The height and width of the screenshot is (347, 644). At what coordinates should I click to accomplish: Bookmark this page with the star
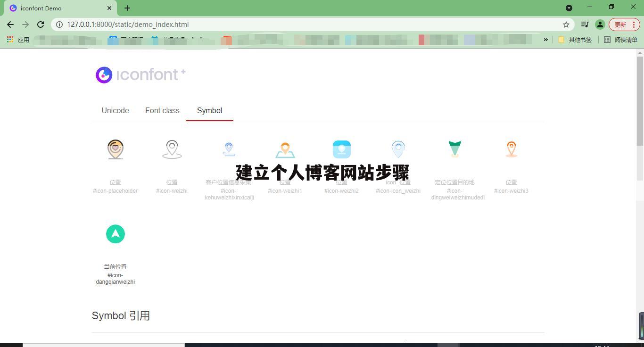pyautogui.click(x=566, y=25)
